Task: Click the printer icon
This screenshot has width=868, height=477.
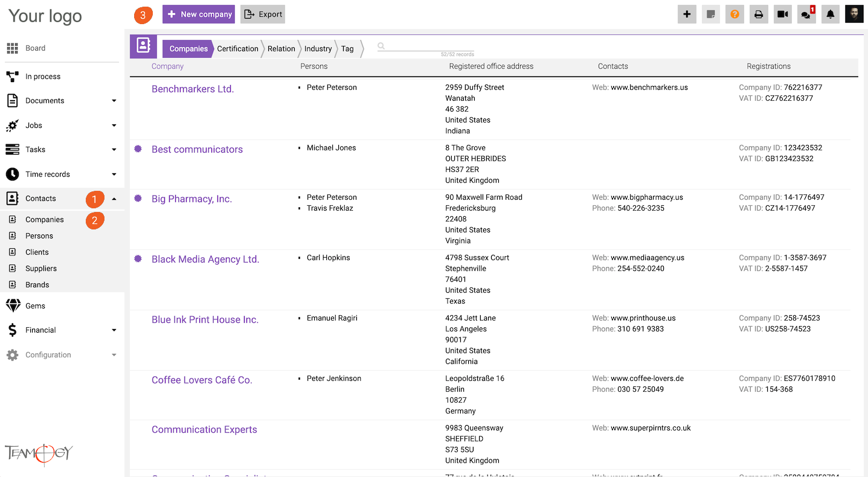Action: pos(759,14)
